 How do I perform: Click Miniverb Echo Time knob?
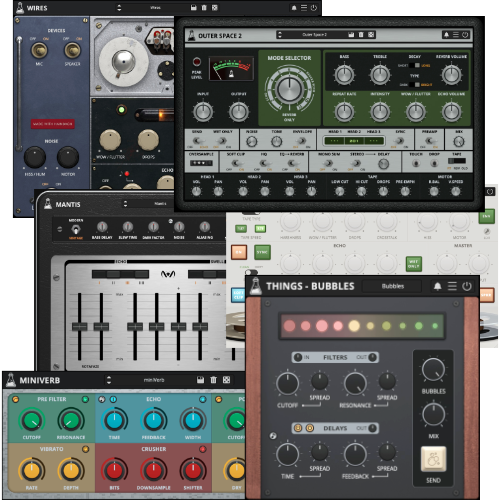coord(114,421)
